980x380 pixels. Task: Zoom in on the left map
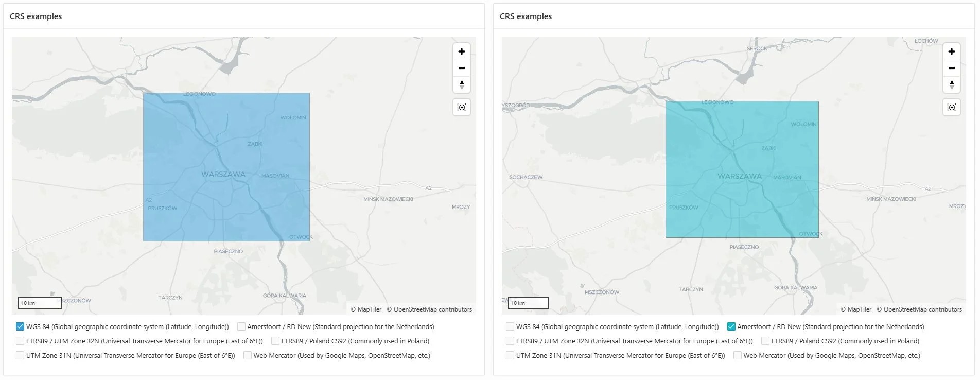(x=462, y=51)
